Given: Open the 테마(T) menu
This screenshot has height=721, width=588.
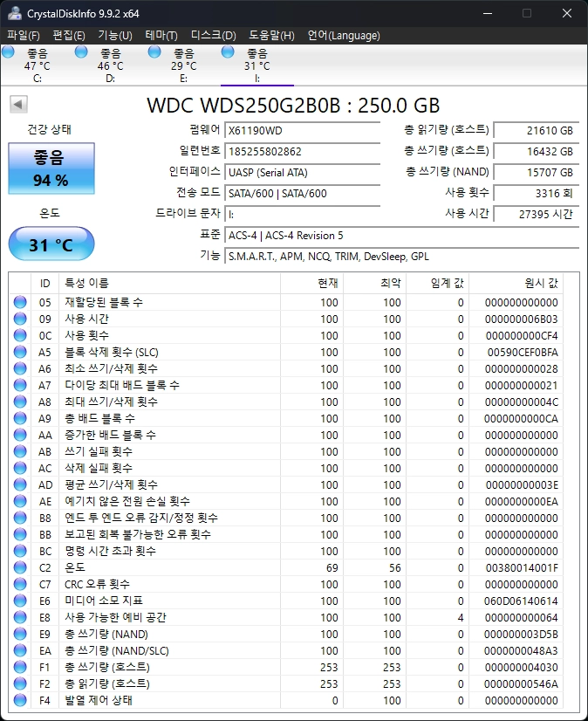Looking at the screenshot, I should 161,36.
